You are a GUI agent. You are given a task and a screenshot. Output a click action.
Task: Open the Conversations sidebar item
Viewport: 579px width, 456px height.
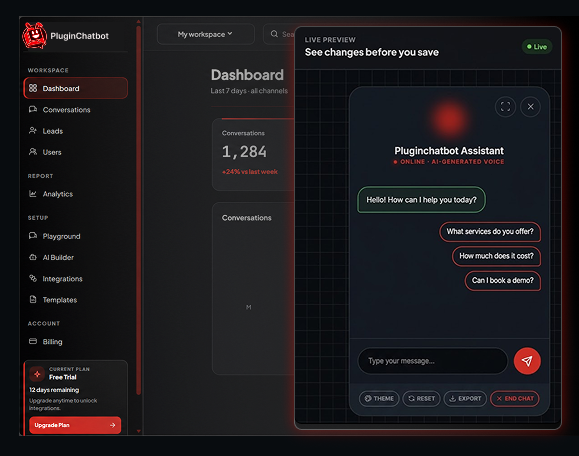pyautogui.click(x=76, y=110)
